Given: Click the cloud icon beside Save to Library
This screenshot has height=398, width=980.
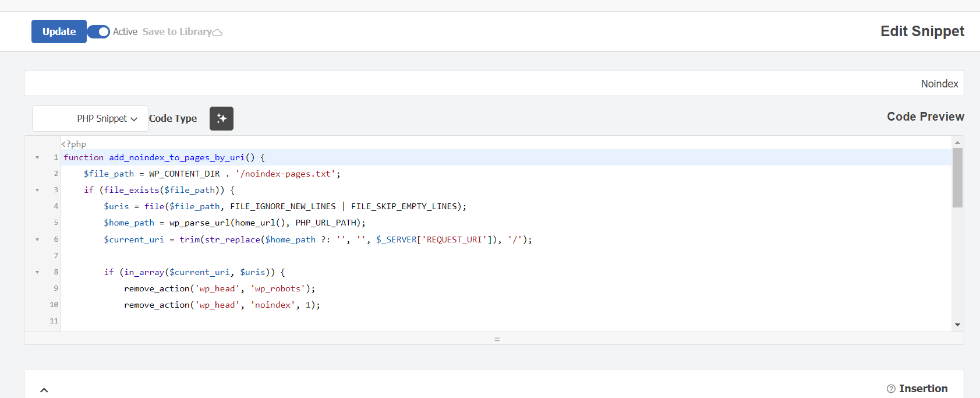Looking at the screenshot, I should 217,33.
